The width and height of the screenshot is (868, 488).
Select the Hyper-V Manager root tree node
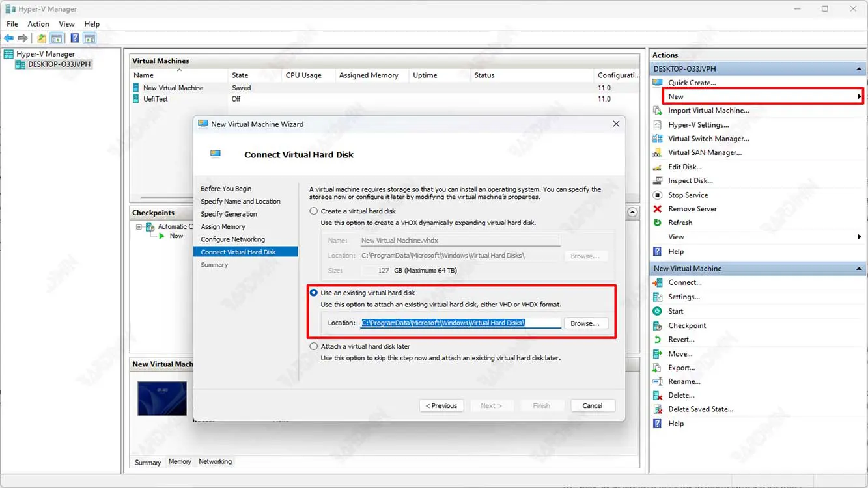[46, 54]
